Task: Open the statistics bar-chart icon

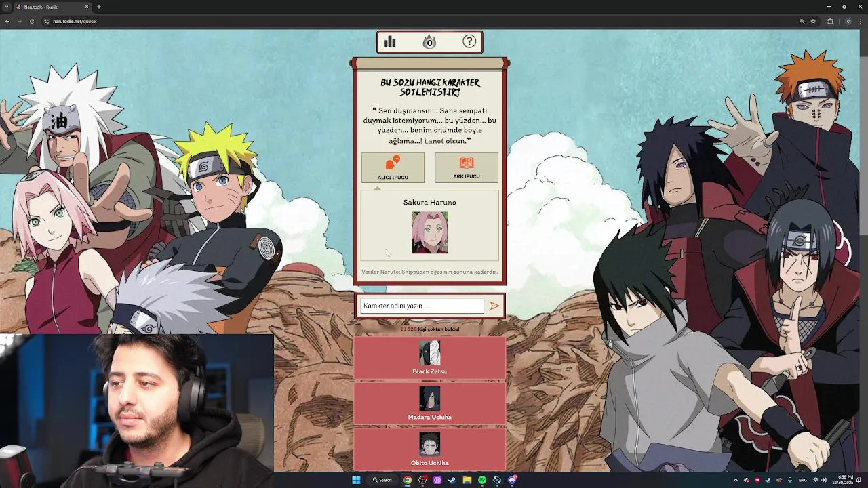Action: coord(390,42)
